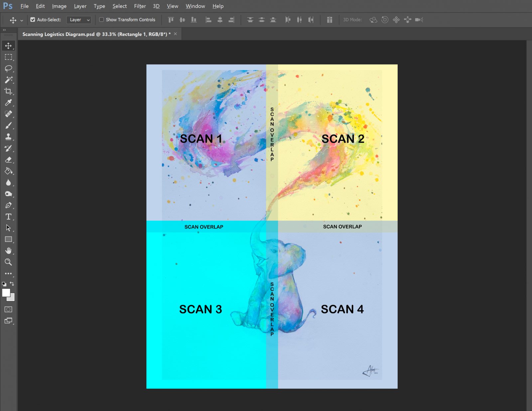
Task: Select the Scanning Logistics Diagram.psd tab
Action: click(96, 34)
